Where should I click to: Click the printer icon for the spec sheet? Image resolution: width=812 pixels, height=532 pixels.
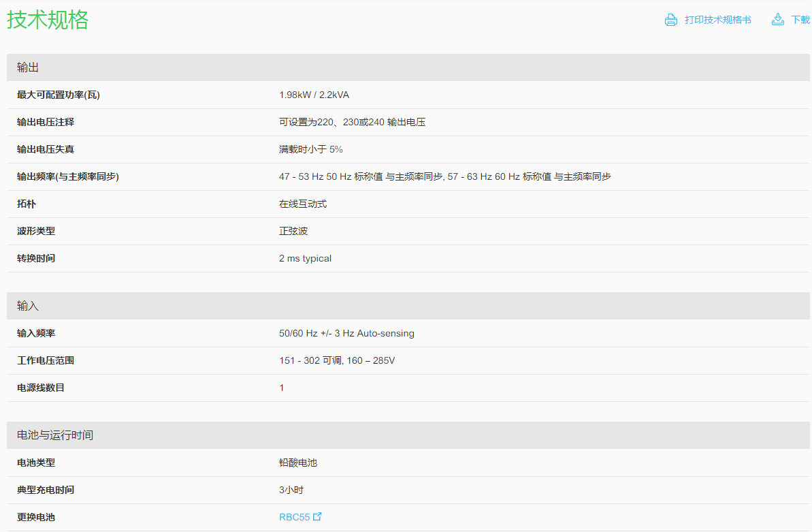(x=671, y=20)
